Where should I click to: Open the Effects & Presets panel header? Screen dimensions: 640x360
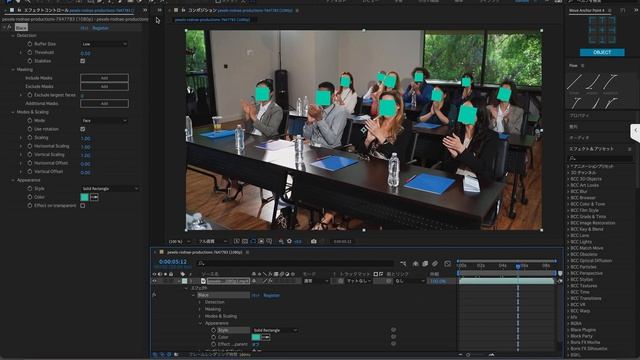591,149
